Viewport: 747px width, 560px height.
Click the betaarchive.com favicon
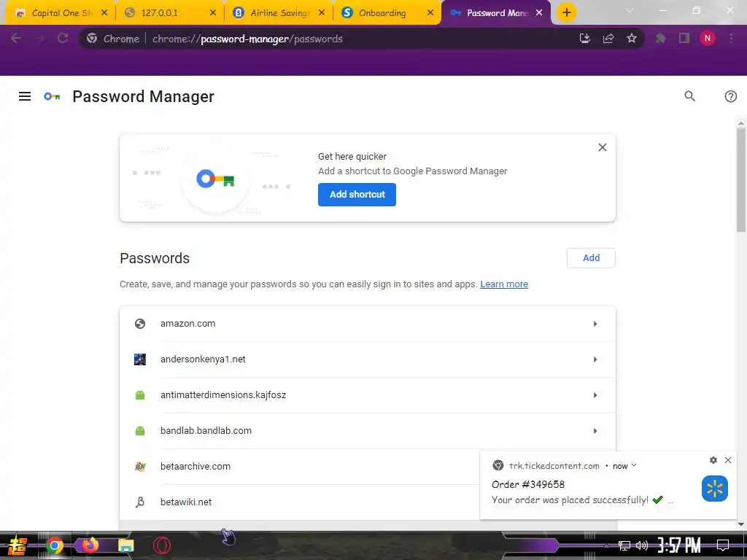(139, 467)
